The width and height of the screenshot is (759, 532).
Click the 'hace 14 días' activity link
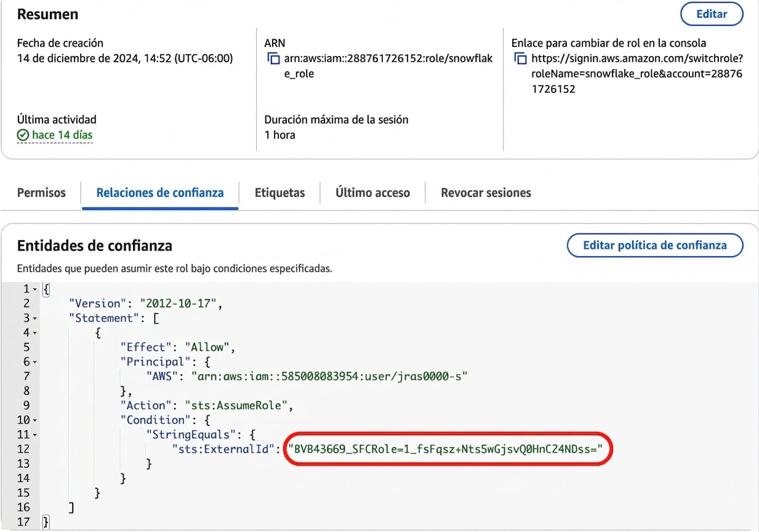[62, 135]
